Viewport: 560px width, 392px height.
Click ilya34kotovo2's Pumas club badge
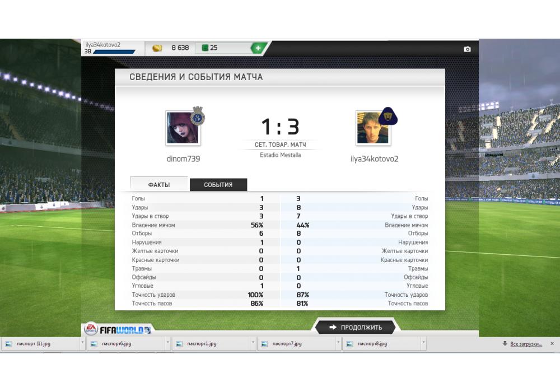tap(388, 116)
